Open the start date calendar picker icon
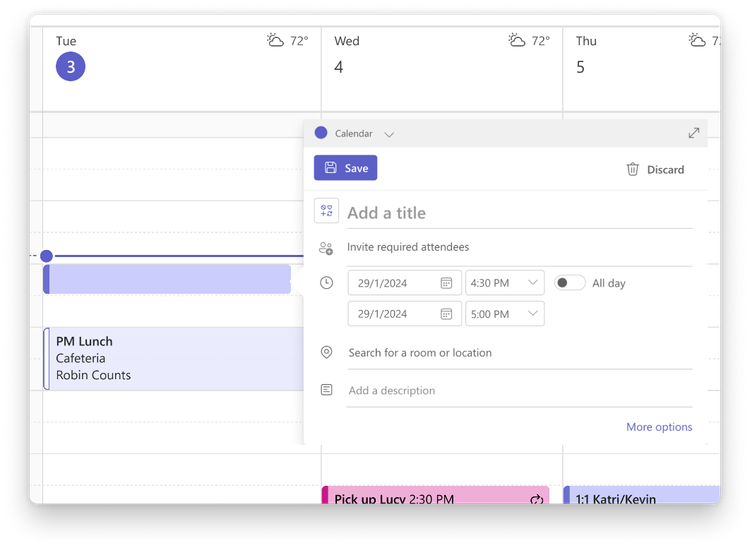The width and height of the screenshot is (750, 548). (446, 283)
